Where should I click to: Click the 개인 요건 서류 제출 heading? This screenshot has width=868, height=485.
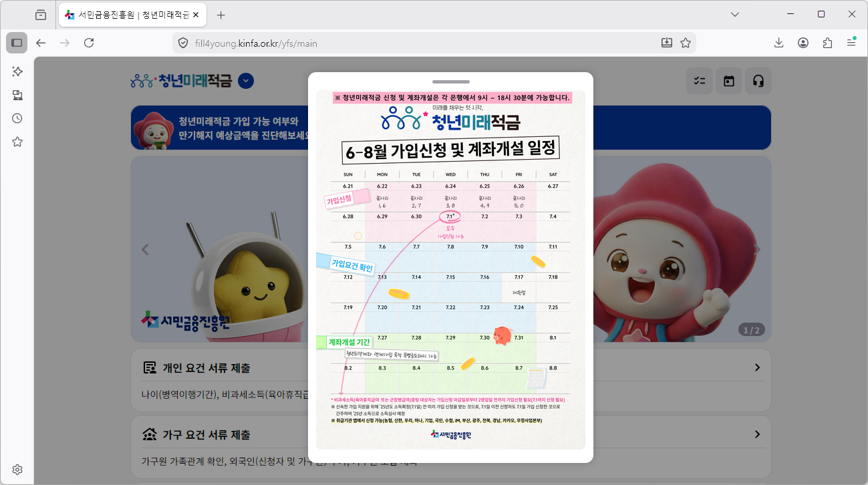point(206,368)
